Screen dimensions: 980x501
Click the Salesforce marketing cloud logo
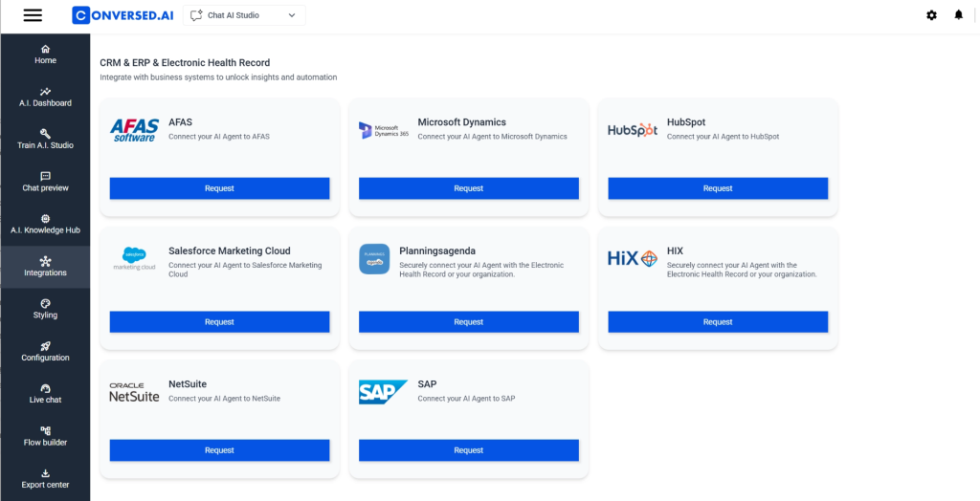pos(134,258)
